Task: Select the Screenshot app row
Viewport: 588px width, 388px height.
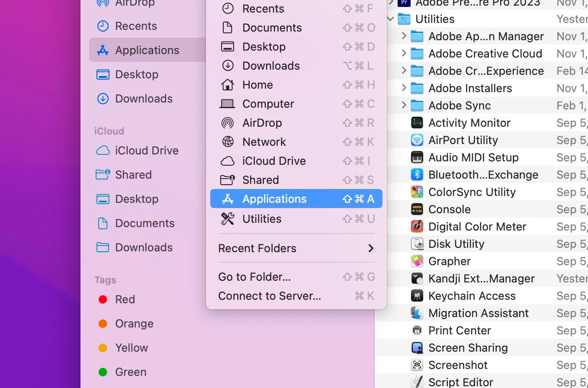Action: (458, 365)
